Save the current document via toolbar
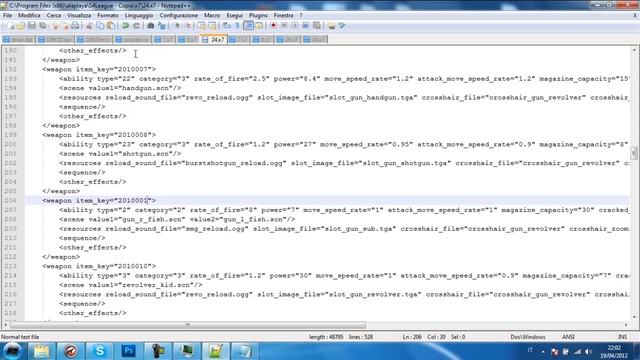640x360 pixels. 31,26
